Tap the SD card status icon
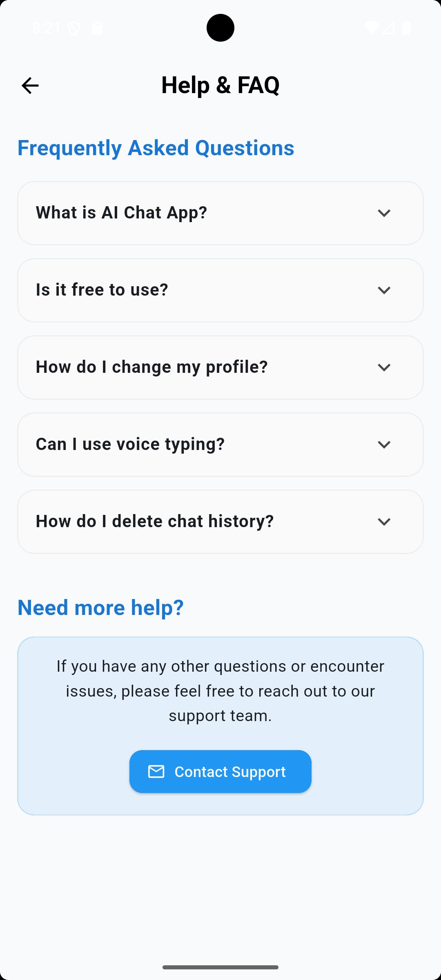 point(97,28)
